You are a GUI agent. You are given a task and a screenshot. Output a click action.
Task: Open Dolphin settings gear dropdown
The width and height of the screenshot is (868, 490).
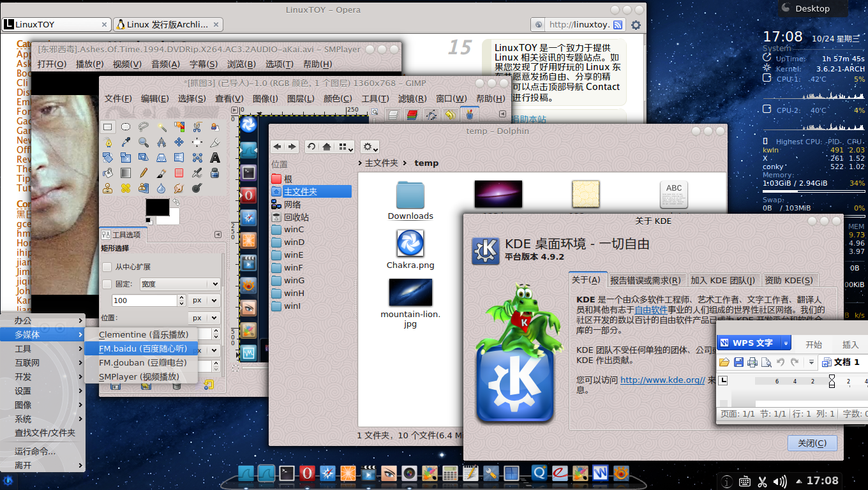point(370,147)
